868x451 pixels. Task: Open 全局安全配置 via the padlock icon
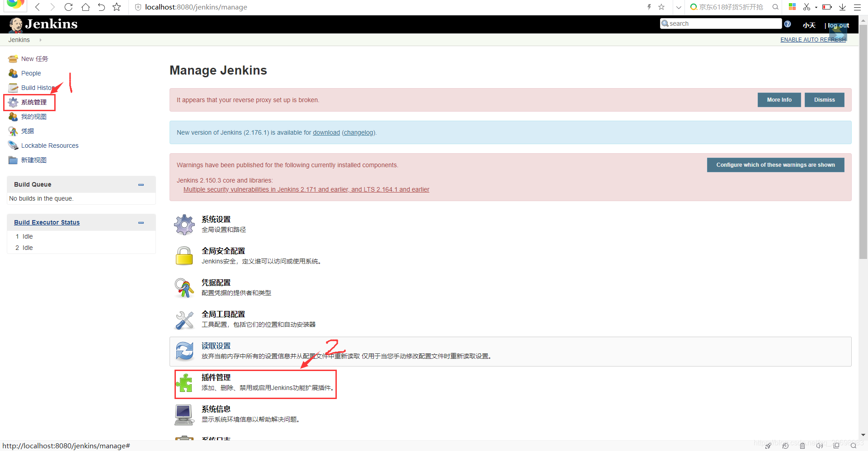[184, 256]
